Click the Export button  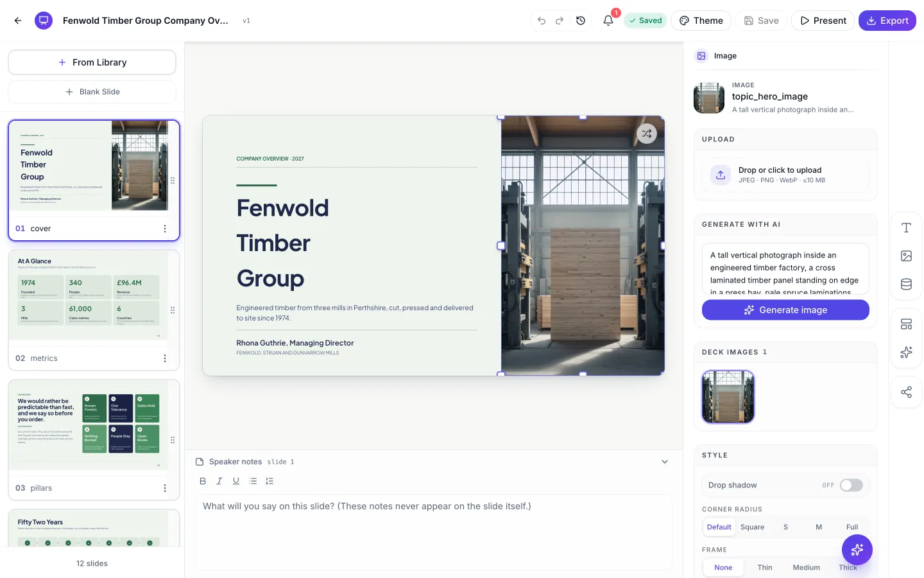click(887, 21)
